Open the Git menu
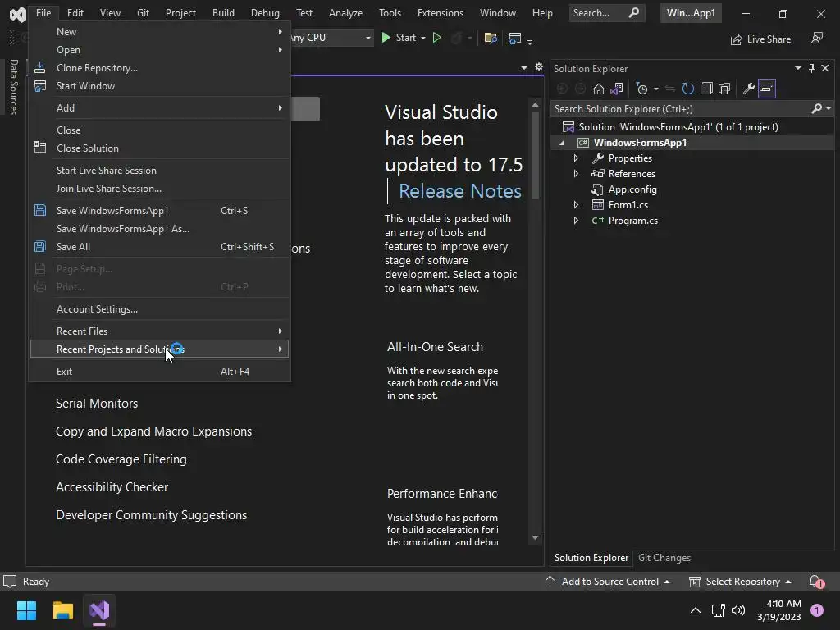Screen dimensions: 840x630 pyautogui.click(x=143, y=13)
